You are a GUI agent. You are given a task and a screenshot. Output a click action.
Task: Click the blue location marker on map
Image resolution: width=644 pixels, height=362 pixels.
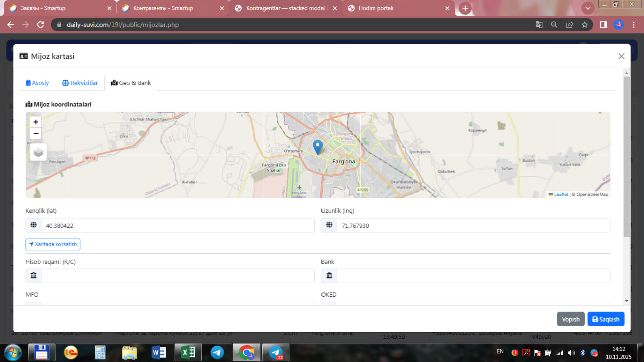click(317, 147)
